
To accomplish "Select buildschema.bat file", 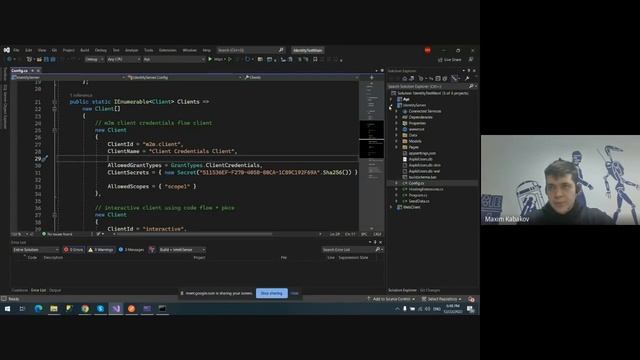I will pos(422,177).
